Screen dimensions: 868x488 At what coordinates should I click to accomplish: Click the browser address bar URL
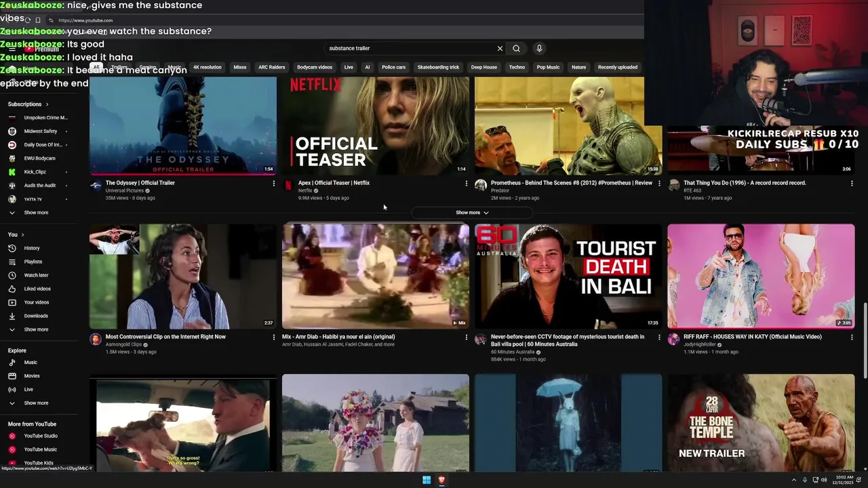pos(85,20)
